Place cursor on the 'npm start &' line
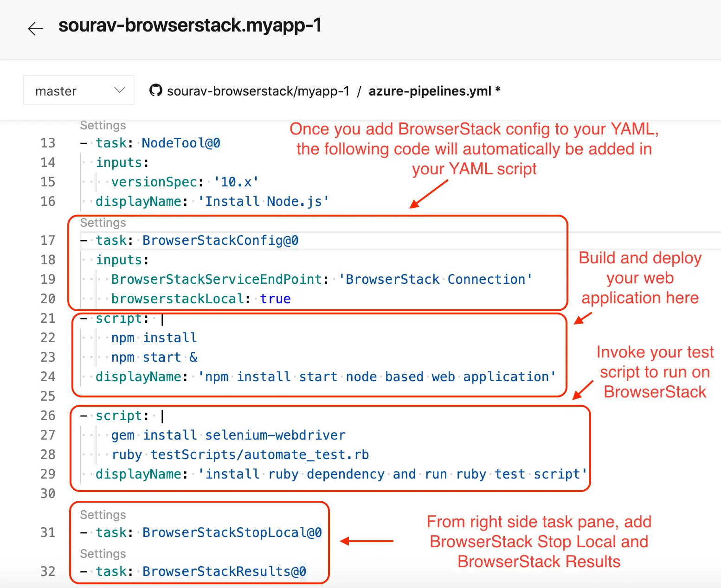 [x=154, y=357]
